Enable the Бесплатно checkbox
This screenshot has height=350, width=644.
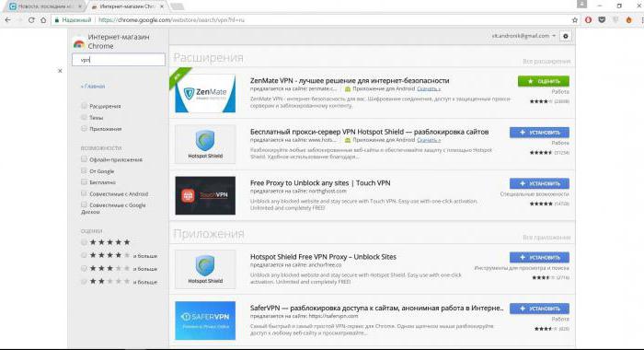click(85, 181)
